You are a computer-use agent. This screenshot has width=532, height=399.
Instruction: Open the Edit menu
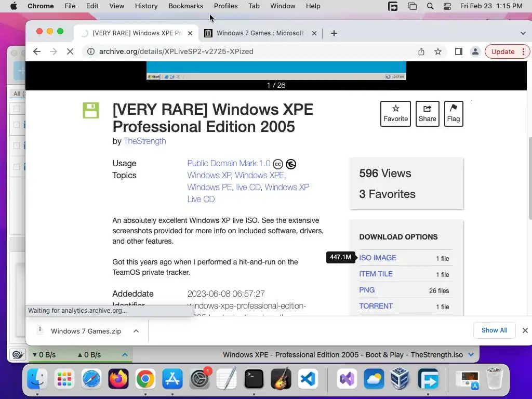(92, 6)
